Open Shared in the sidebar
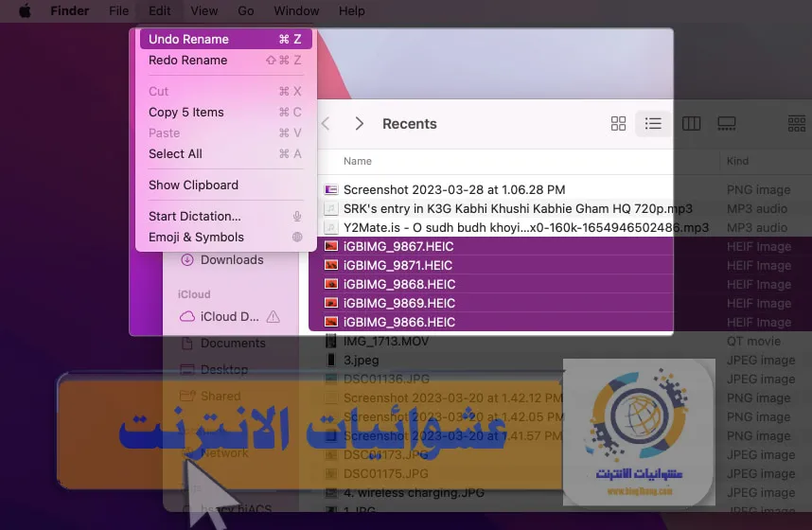Viewport: 812px width, 530px height. click(210, 396)
